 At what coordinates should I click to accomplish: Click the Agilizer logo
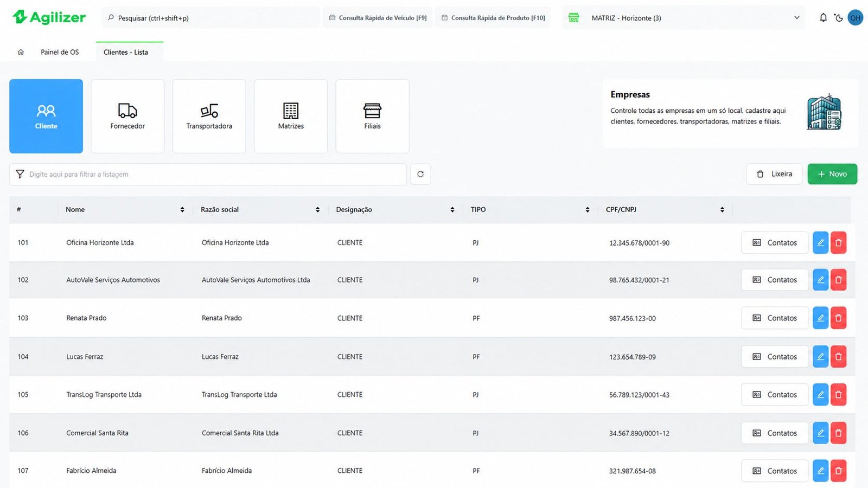(x=49, y=17)
